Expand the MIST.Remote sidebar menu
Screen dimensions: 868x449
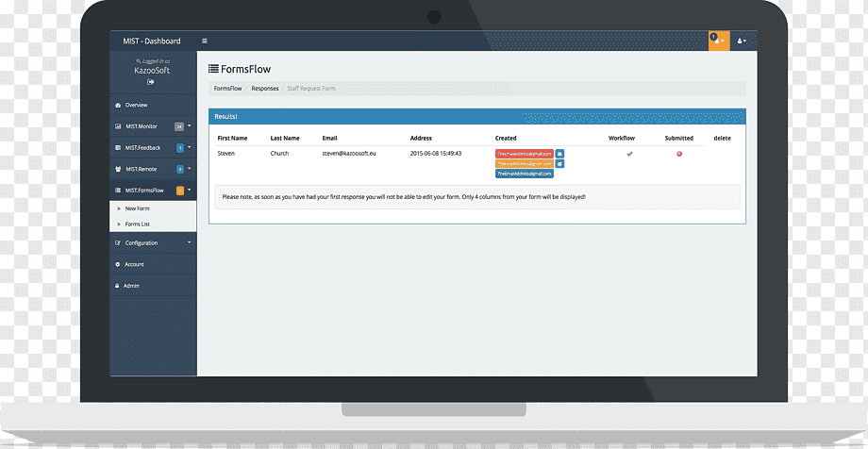coord(153,169)
